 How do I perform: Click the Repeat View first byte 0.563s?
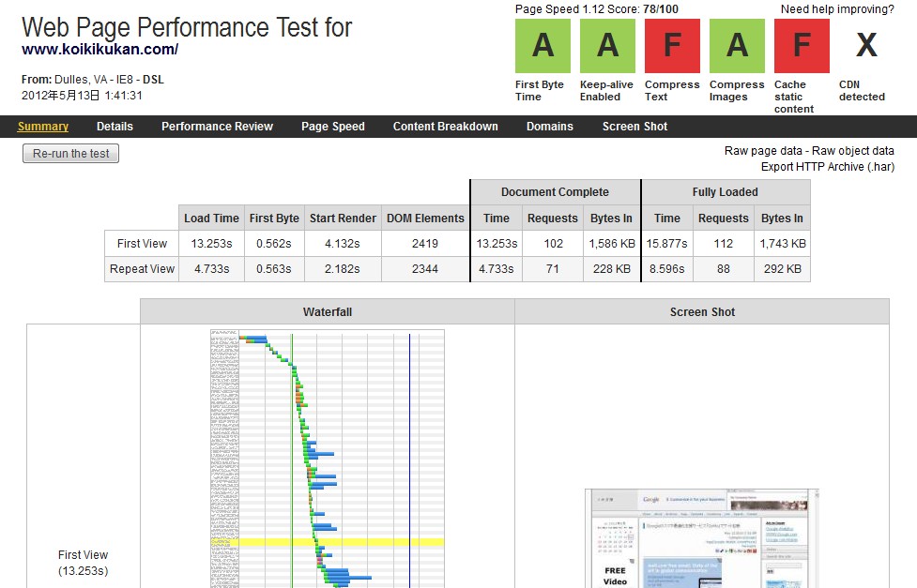pyautogui.click(x=274, y=269)
